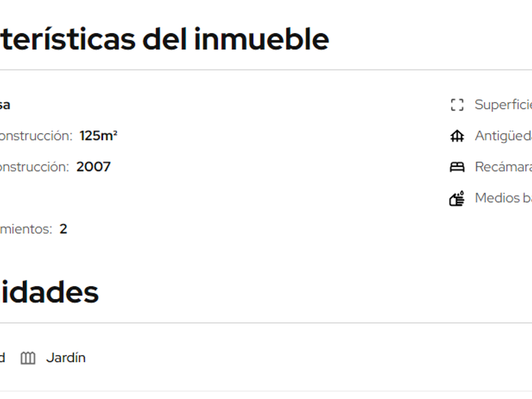Select the Recámaras label text
Screen dimensions: 532x399
[x=503, y=167]
